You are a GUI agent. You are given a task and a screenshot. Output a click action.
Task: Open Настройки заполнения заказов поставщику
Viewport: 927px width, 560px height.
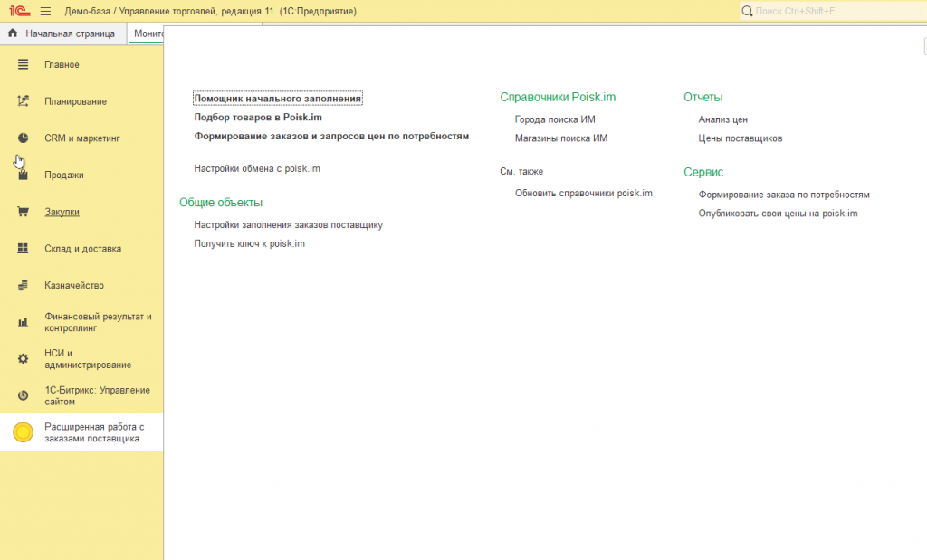coord(288,224)
